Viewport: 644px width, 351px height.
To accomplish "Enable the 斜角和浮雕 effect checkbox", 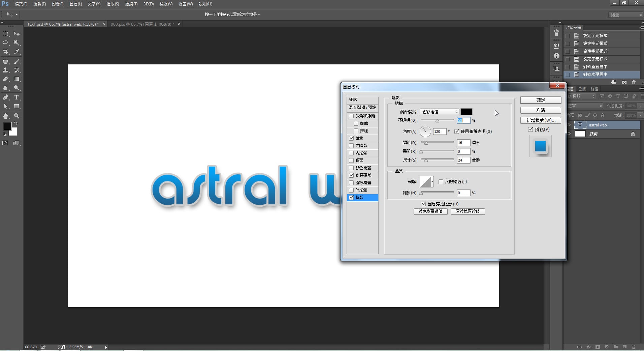I will click(x=351, y=116).
